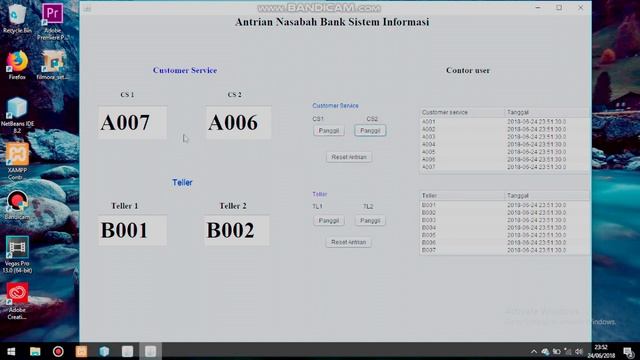The image size is (640, 360).
Task: Select row A003 in Customer service table
Action: click(505, 137)
